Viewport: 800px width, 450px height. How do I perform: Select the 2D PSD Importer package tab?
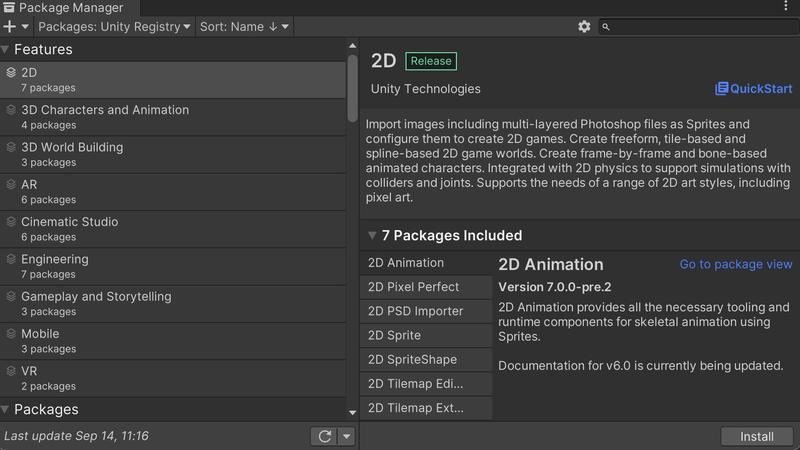pos(416,311)
